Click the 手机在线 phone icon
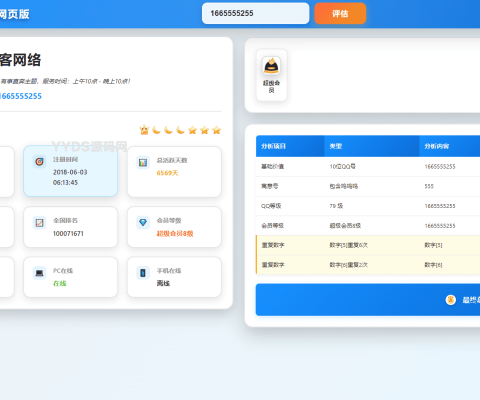Image resolution: width=480 pixels, height=400 pixels. coord(143,273)
